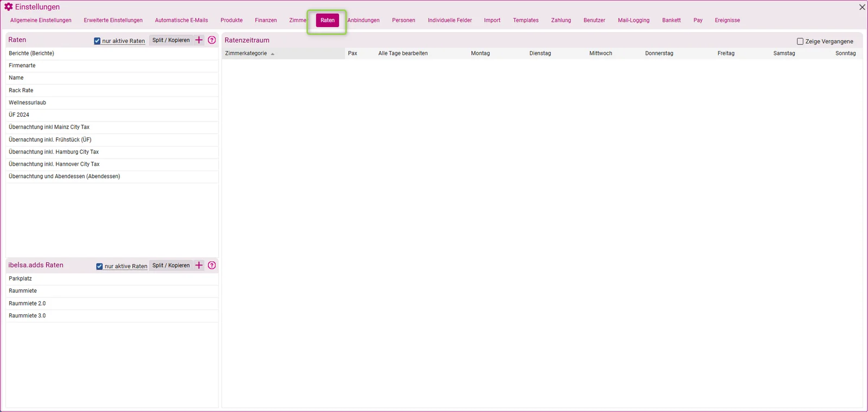Open the Import tab

[492, 20]
